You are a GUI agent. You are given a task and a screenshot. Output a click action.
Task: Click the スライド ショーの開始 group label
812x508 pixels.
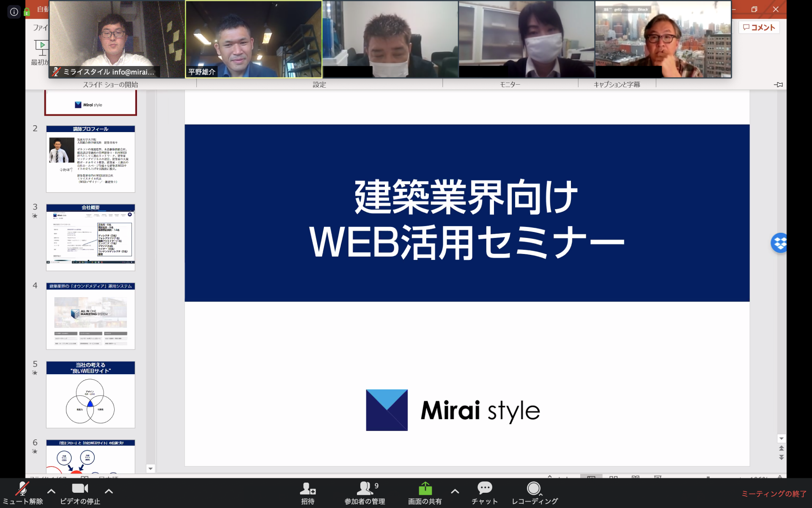pyautogui.click(x=110, y=85)
